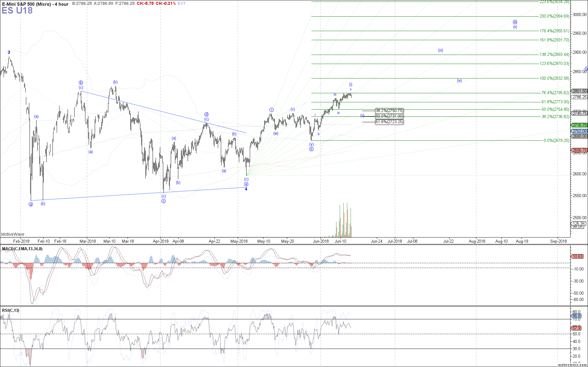The width and height of the screenshot is (588, 367).
Task: Click the blue 2702.00 price tag
Action: (580, 131)
